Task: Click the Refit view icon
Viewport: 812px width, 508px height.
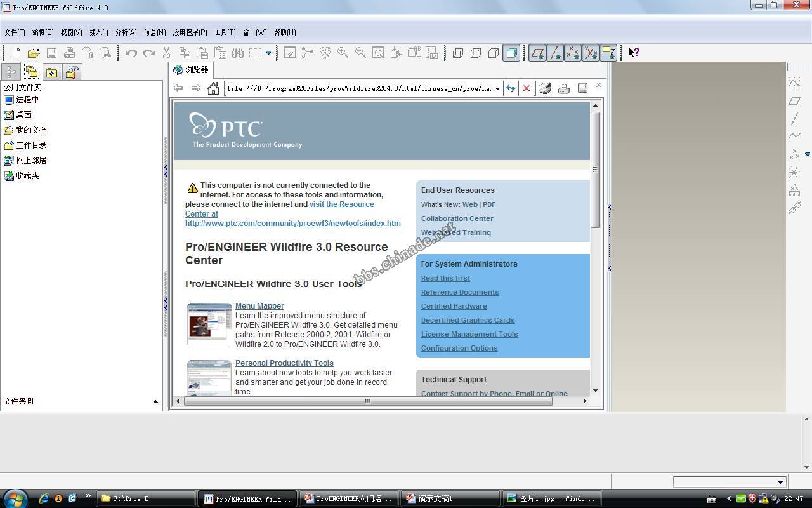Action: (378, 53)
